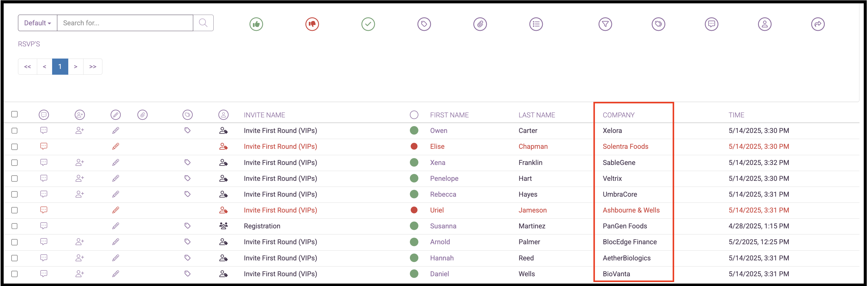
Task: Sort by LAST NAME column header
Action: [536, 115]
